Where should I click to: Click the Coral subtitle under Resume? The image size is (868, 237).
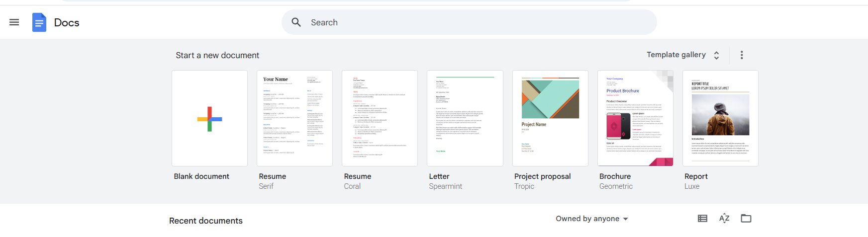(x=352, y=186)
